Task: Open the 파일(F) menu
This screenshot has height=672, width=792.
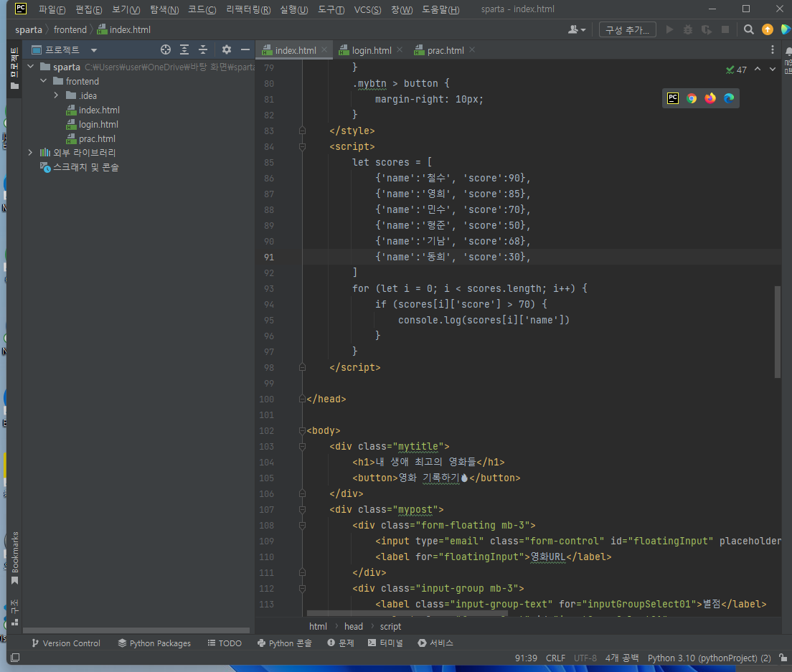Action: (x=52, y=9)
